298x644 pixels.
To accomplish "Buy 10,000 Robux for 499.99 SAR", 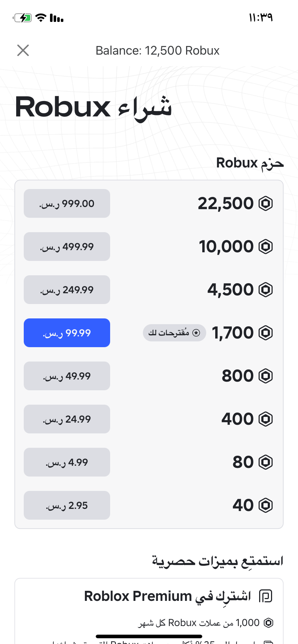I will [67, 247].
